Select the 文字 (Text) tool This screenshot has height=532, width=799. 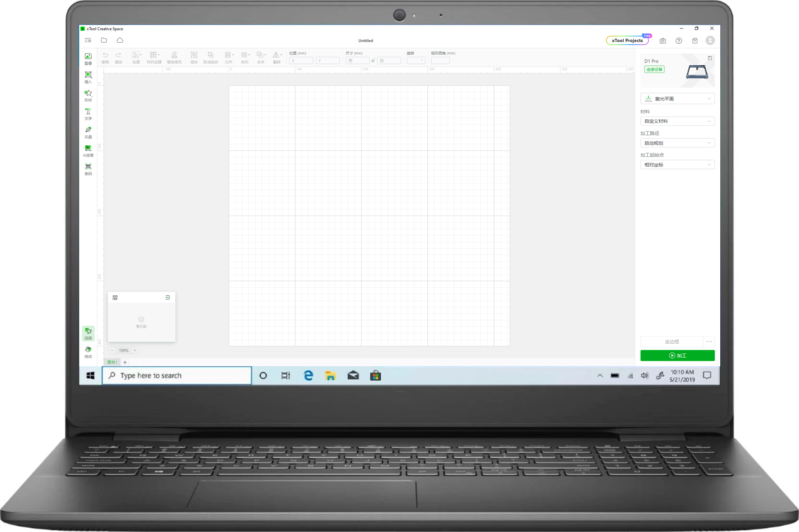click(x=88, y=114)
